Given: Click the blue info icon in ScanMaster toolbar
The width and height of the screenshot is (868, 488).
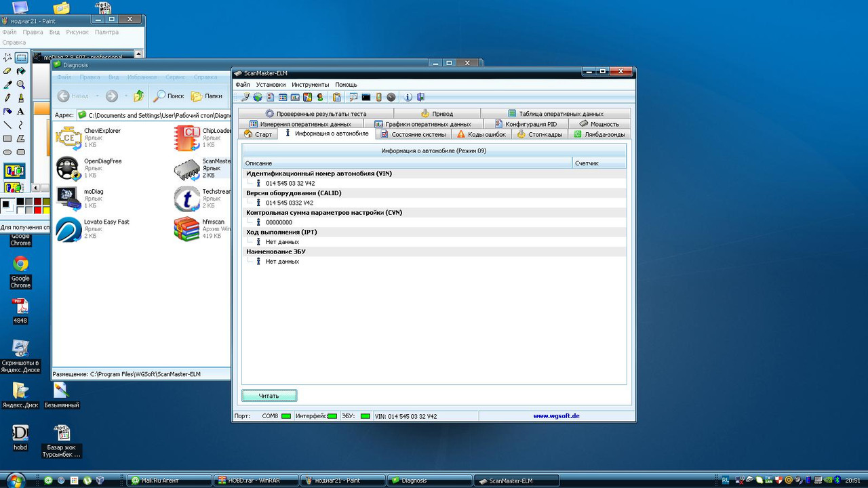Looking at the screenshot, I should (408, 97).
